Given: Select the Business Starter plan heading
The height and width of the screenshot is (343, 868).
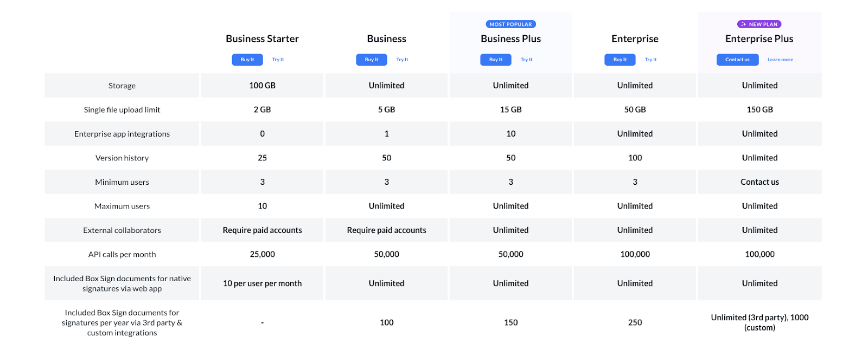Looking at the screenshot, I should coord(262,39).
